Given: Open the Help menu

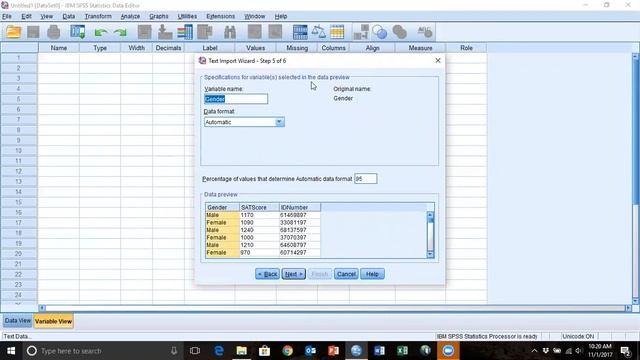Looking at the screenshot, I should coord(281,16).
